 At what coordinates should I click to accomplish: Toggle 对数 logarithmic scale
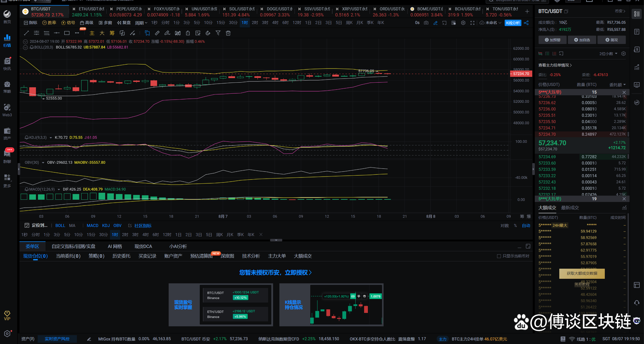(504, 225)
